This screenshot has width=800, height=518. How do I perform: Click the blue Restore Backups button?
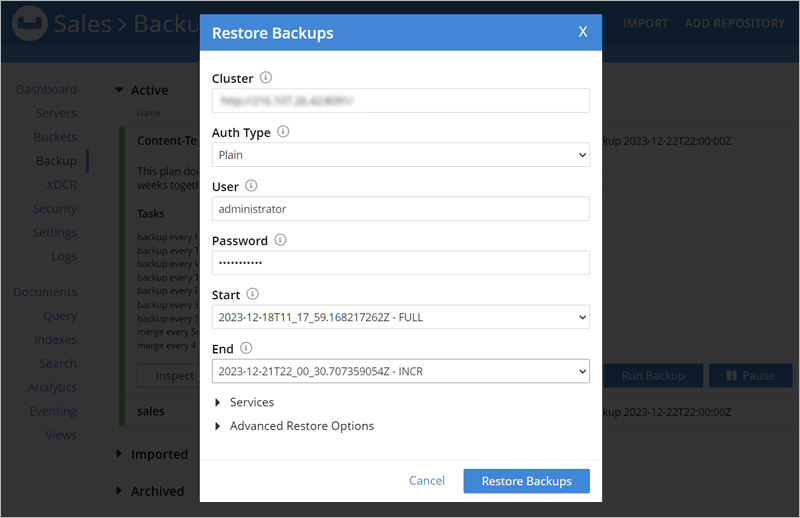tap(527, 481)
